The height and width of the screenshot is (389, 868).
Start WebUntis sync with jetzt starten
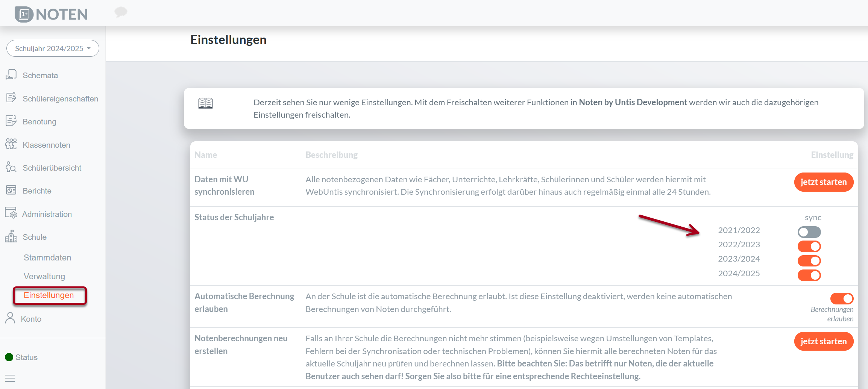[x=824, y=182]
